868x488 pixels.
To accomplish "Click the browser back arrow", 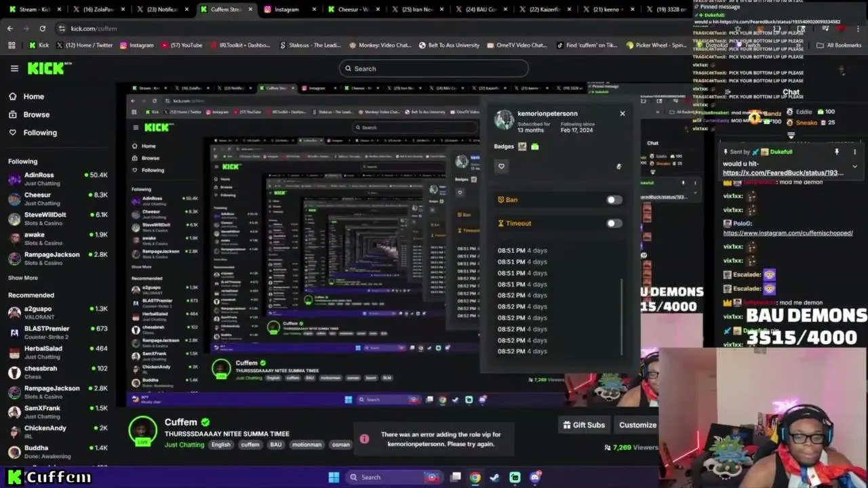I will (x=10, y=28).
